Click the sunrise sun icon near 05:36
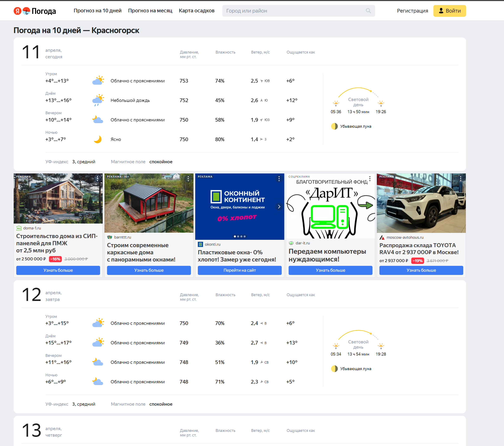Image resolution: width=504 pixels, height=446 pixels. point(336,104)
